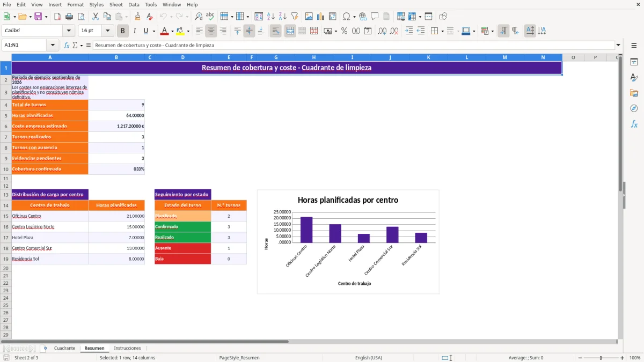Format cells as percent

[344, 31]
